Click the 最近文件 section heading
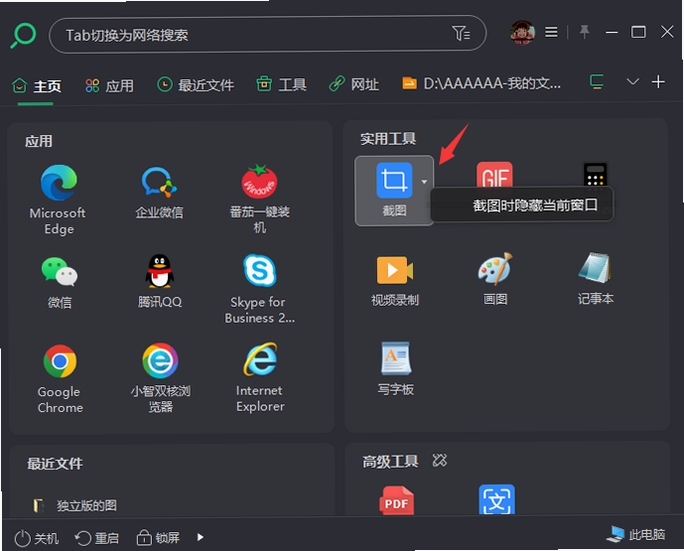 click(55, 463)
